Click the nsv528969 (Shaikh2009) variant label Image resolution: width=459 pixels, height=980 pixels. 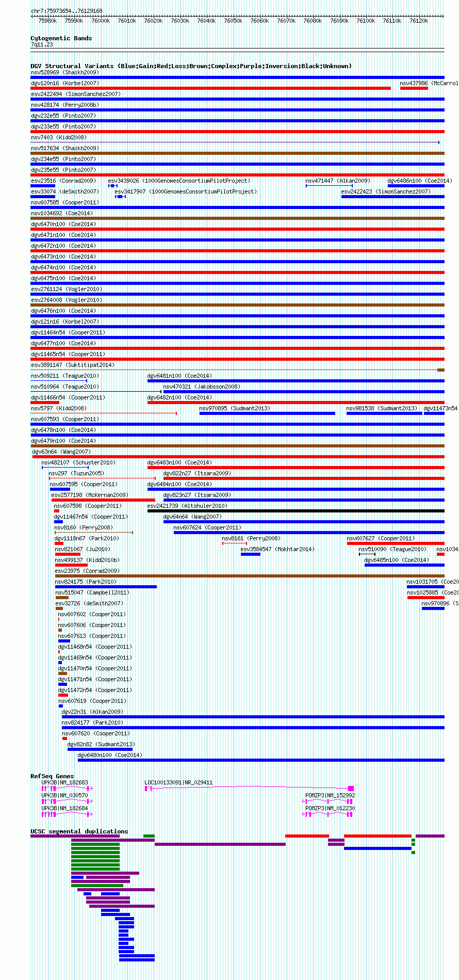pos(64,72)
